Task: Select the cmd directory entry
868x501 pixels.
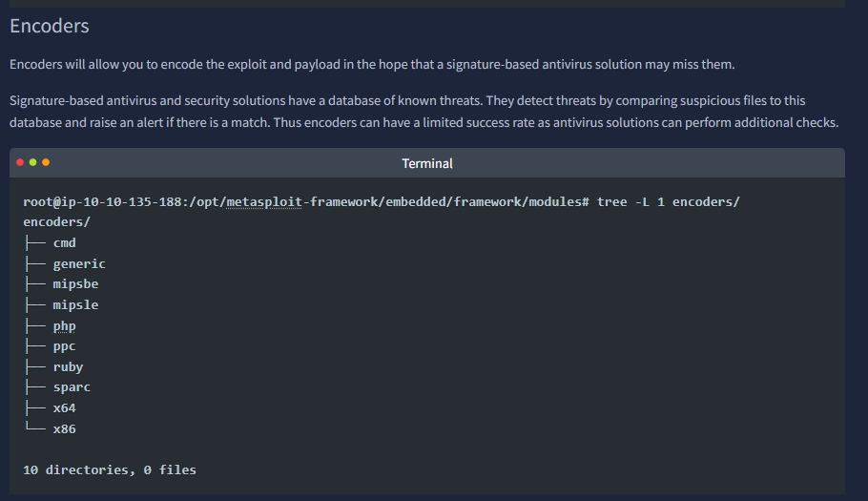Action: 64,243
